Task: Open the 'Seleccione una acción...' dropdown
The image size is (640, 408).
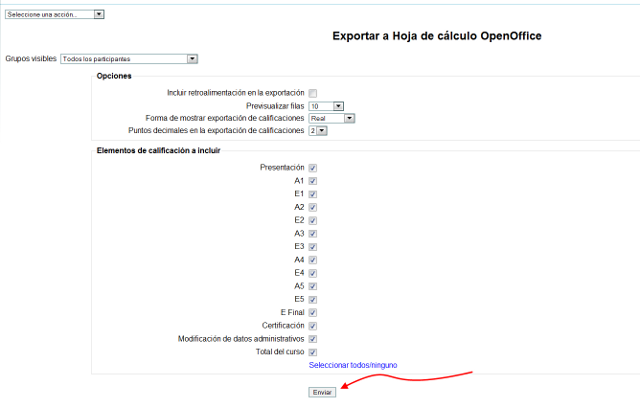Action: point(54,15)
